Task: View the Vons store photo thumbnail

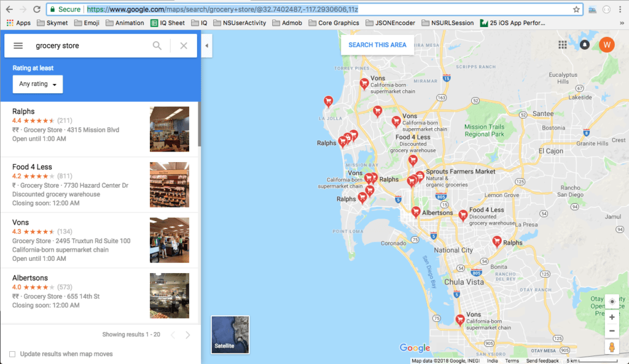Action: (170, 240)
